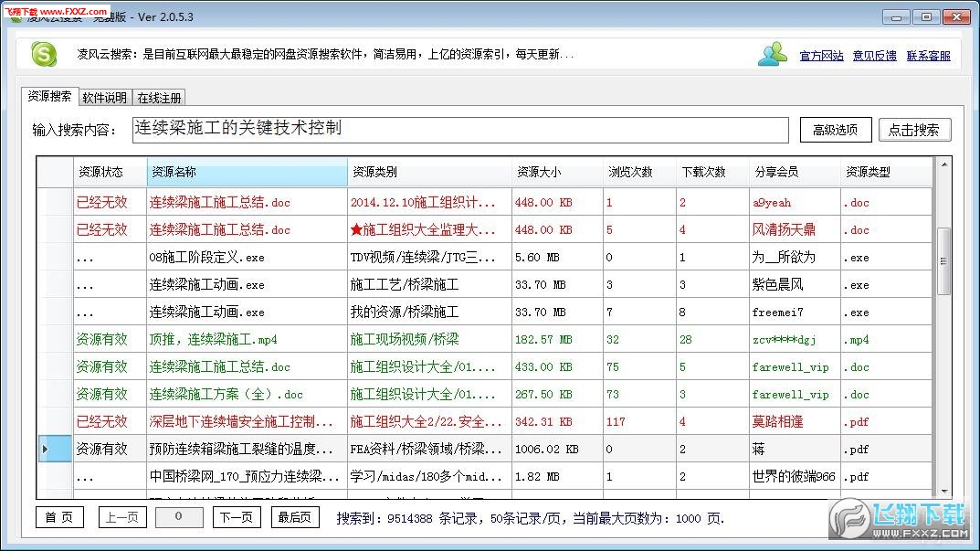Screen dimensions: 980x551
Task: Close the 凌风云搜索 window
Action: point(956,16)
